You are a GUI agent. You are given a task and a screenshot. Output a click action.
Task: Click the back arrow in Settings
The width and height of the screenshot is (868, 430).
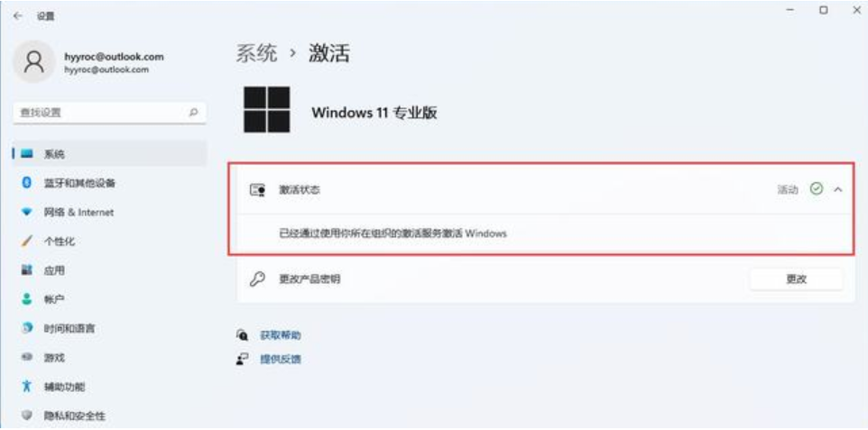click(18, 16)
